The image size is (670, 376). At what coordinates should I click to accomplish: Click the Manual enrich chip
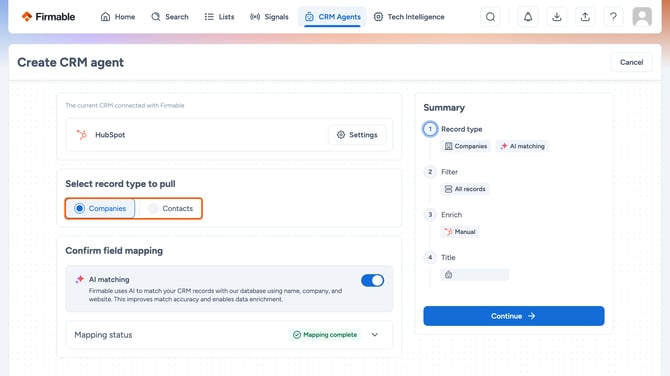pyautogui.click(x=460, y=232)
